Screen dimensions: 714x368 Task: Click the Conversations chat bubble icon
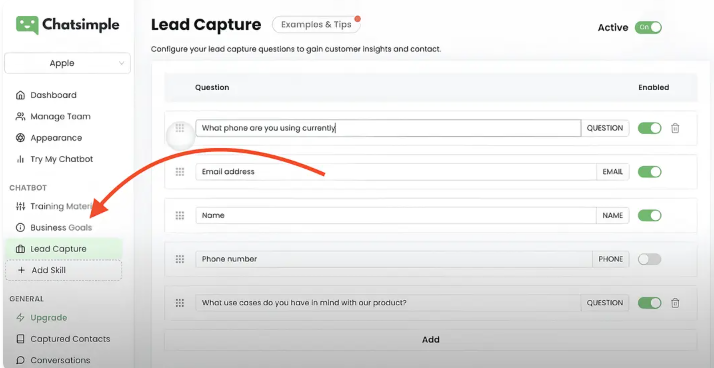(20, 360)
